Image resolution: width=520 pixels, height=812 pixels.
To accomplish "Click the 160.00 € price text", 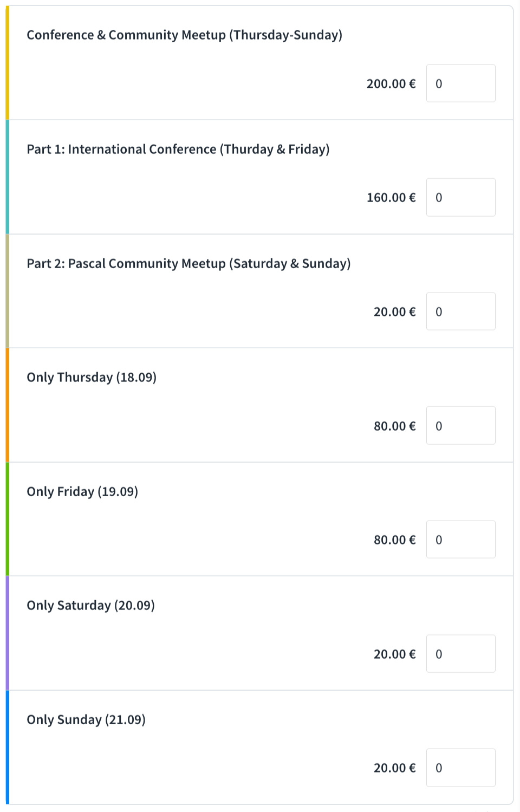I will 391,198.
